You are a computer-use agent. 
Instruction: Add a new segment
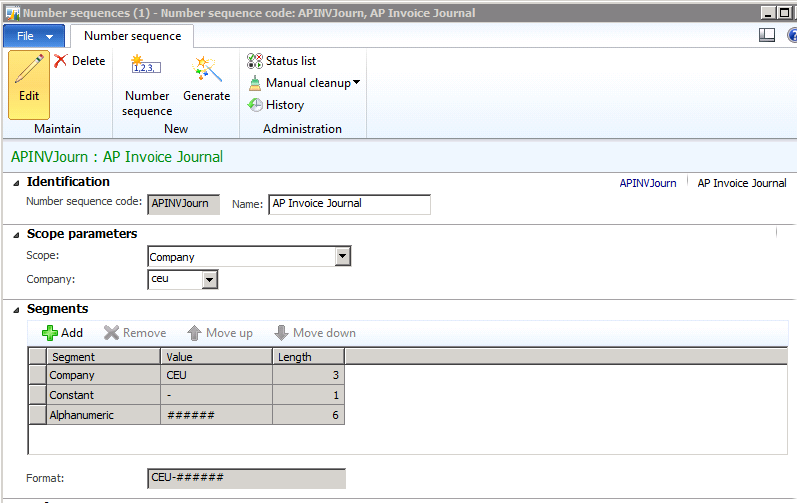click(62, 333)
